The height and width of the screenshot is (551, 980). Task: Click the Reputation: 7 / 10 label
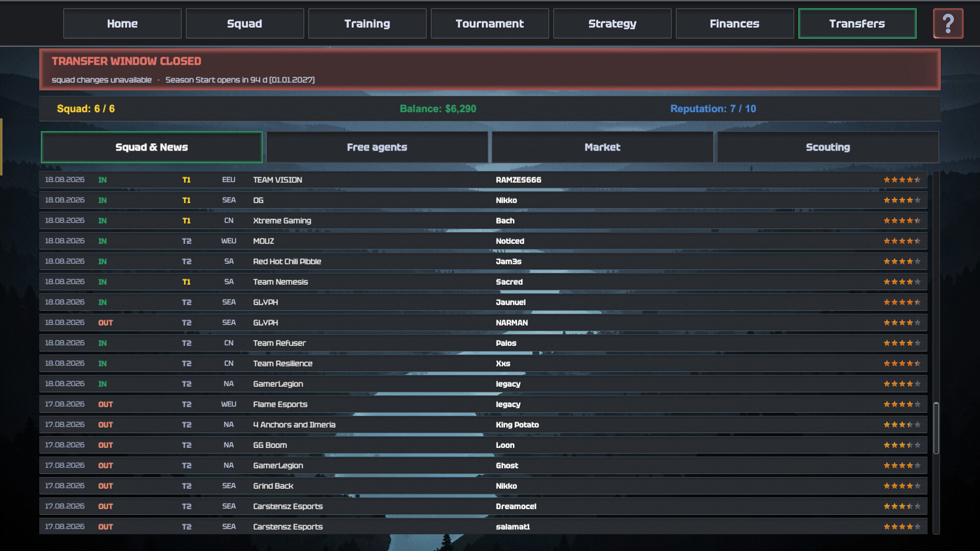pyautogui.click(x=713, y=109)
